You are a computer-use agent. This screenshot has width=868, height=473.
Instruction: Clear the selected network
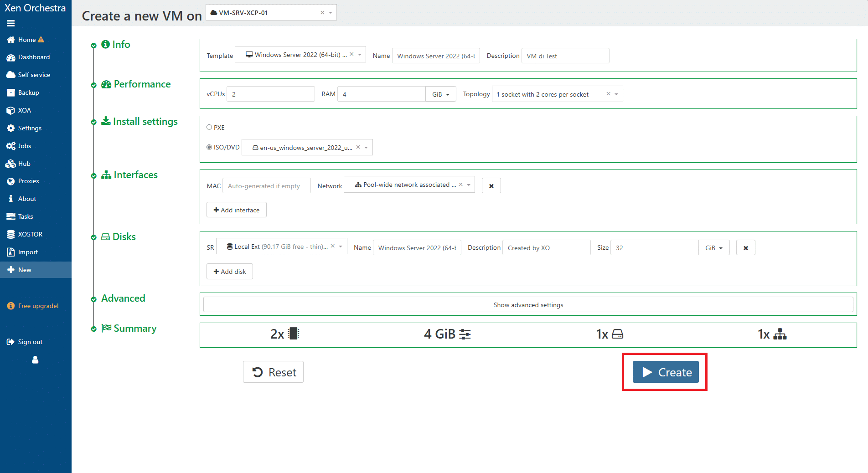click(460, 185)
